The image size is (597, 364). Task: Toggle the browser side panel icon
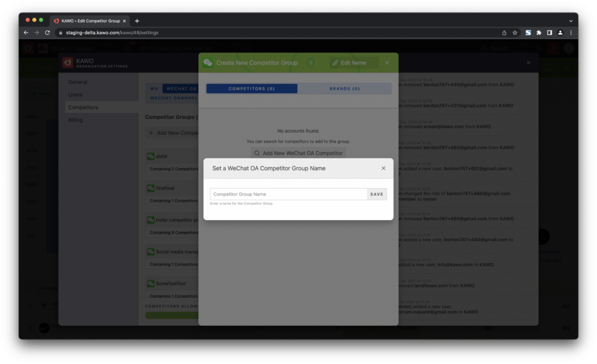[549, 33]
